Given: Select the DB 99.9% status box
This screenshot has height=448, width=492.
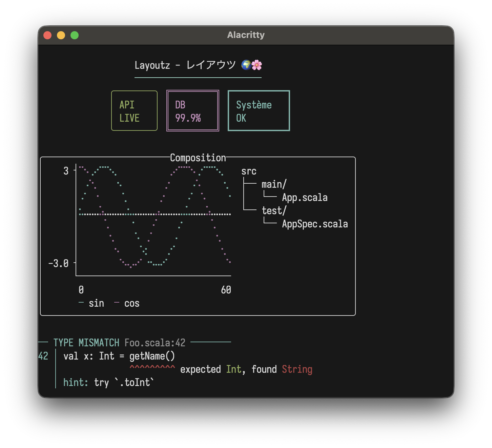Looking at the screenshot, I should pos(192,111).
